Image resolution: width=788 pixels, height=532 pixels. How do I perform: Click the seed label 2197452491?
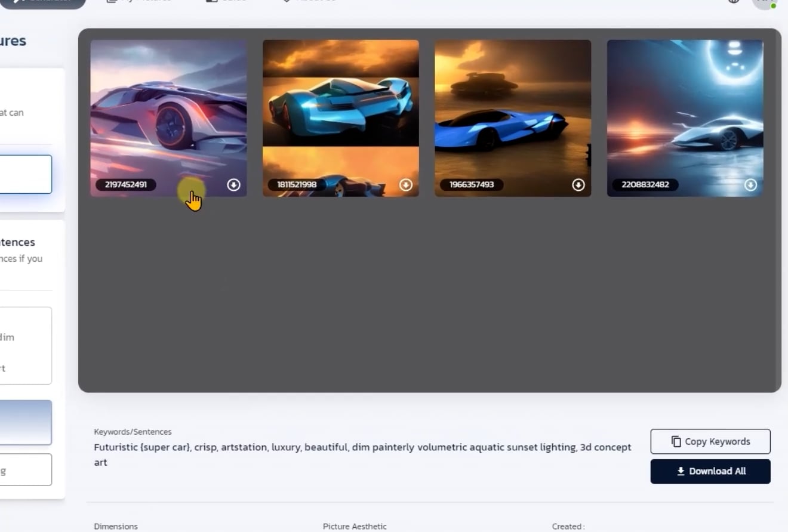click(126, 185)
